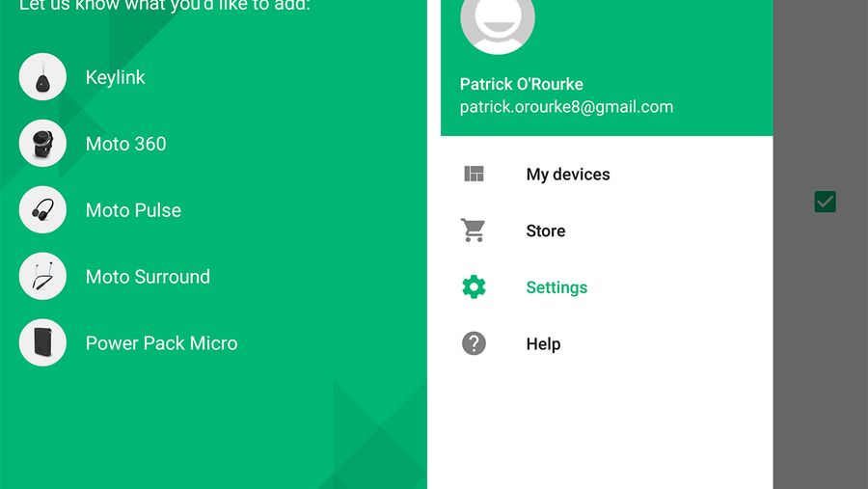The height and width of the screenshot is (489, 868).
Task: Tap the Moto Surround earbuds icon
Action: pos(42,277)
